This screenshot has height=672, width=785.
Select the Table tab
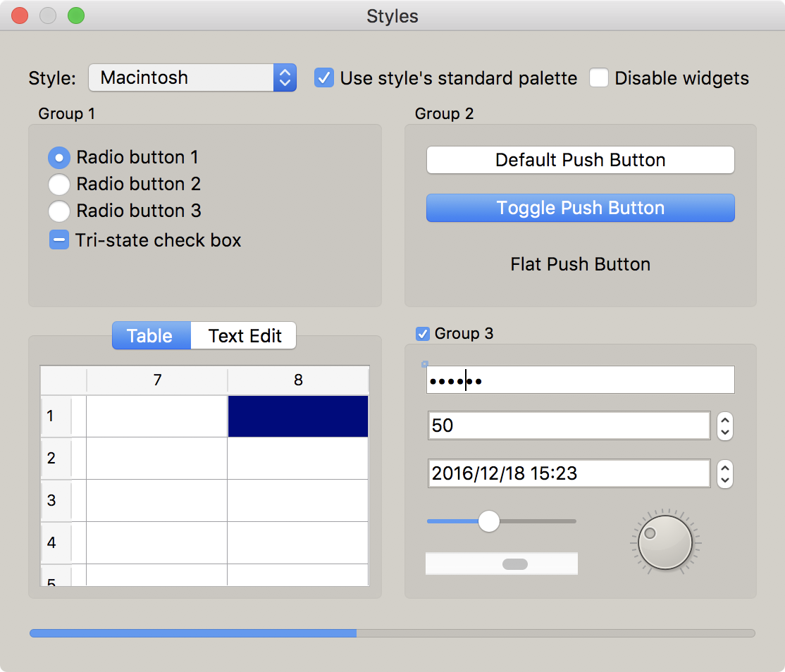(150, 336)
